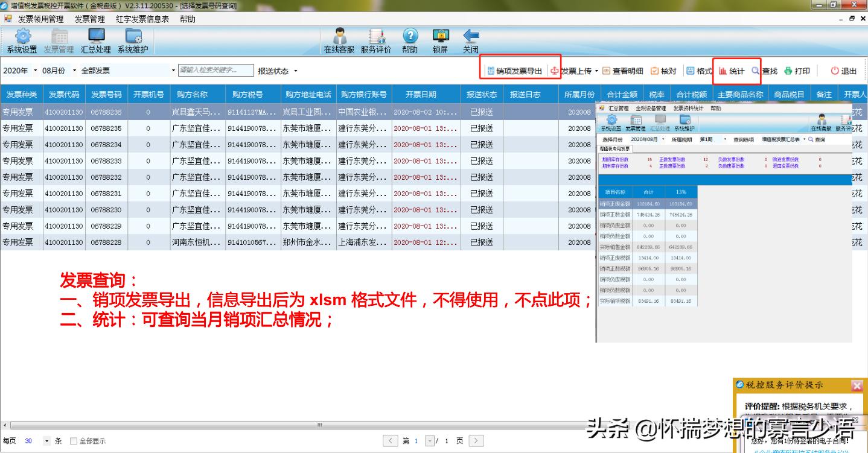Image resolution: width=868 pixels, height=453 pixels.
Task: 点击打印按钮
Action: pyautogui.click(x=797, y=70)
